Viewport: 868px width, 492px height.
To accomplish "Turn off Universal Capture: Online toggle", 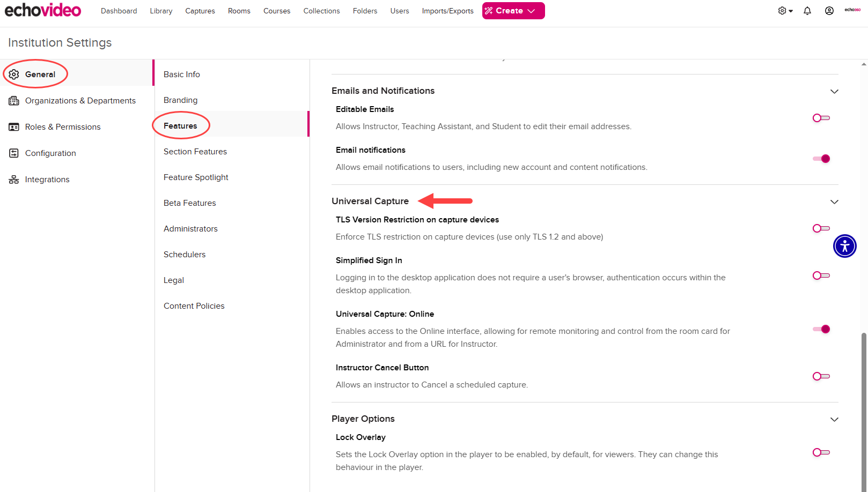I will point(821,329).
